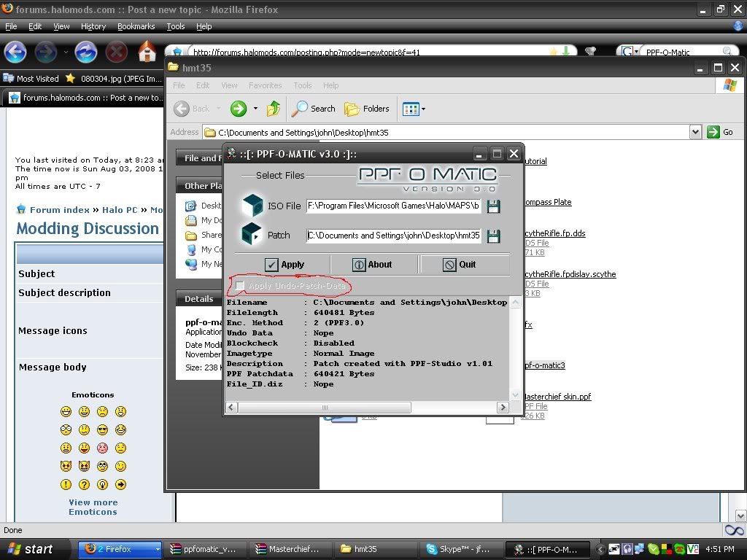Viewport: 747px width, 560px height.
Task: Open the Views dropdown arrow in Explorer
Action: (x=423, y=109)
